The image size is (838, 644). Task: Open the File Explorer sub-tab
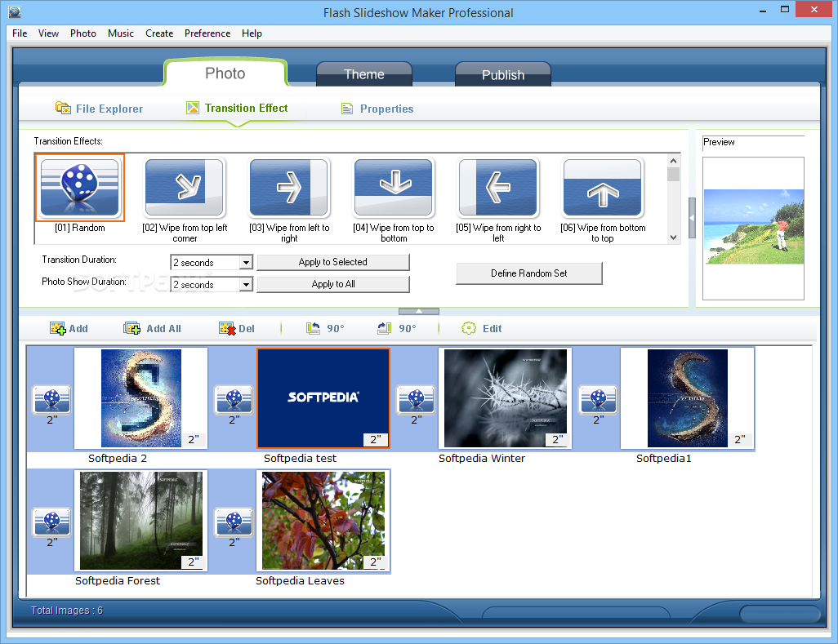tap(100, 109)
